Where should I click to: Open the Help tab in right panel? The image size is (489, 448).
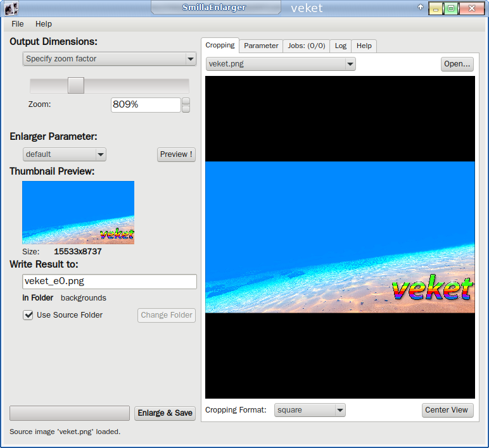click(364, 46)
